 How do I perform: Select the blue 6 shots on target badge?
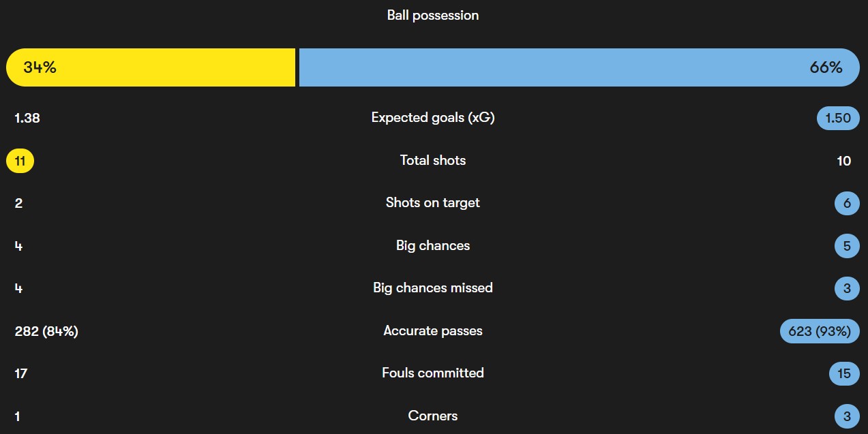846,203
